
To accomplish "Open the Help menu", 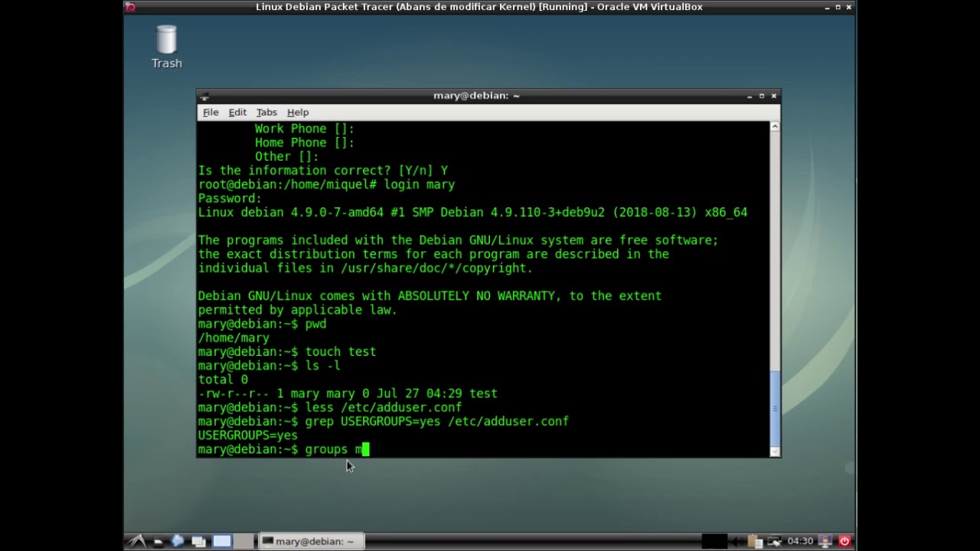I will coord(298,112).
